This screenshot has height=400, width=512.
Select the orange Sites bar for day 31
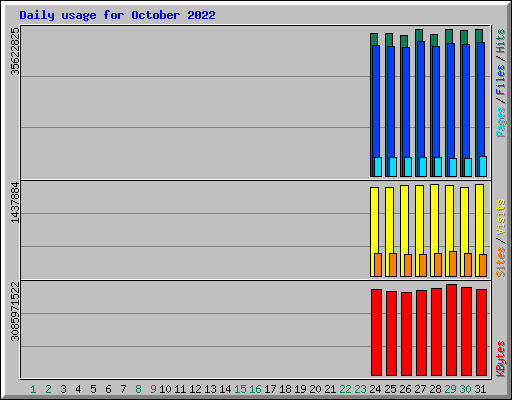click(x=483, y=265)
